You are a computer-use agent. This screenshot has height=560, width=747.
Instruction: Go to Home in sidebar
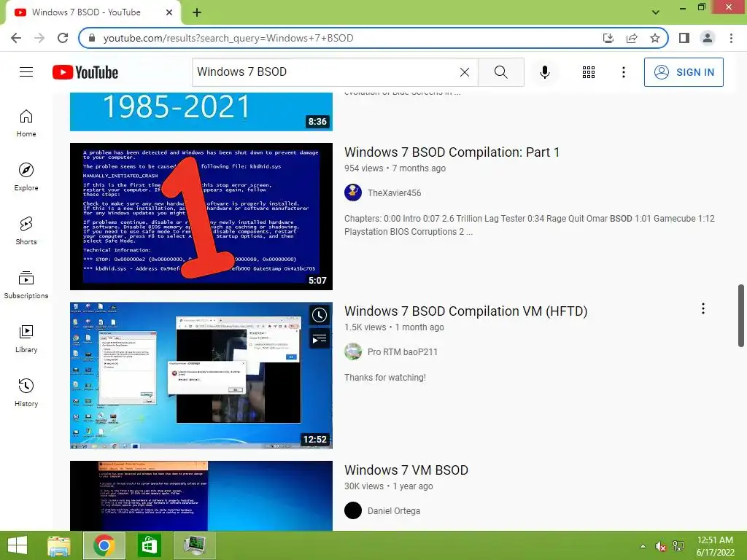(x=26, y=122)
